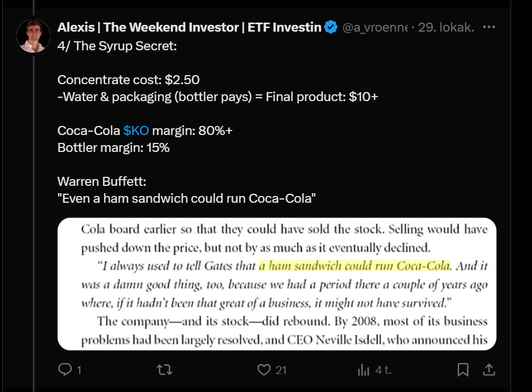532x392 pixels.
Task: Enlarge the book excerpt image
Action: click(276, 284)
